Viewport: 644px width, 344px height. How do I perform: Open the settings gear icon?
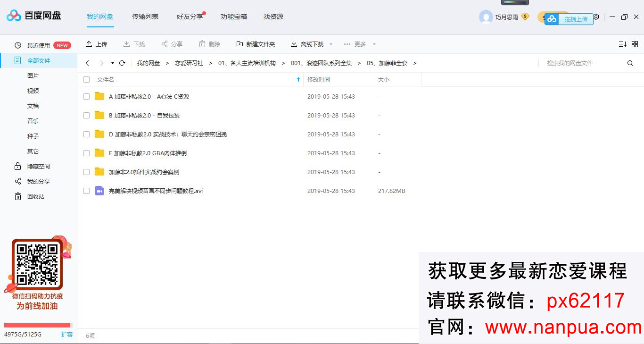pos(596,17)
